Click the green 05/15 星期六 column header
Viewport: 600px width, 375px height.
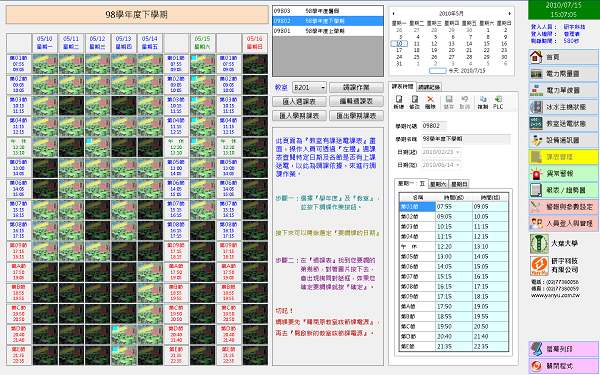click(202, 43)
